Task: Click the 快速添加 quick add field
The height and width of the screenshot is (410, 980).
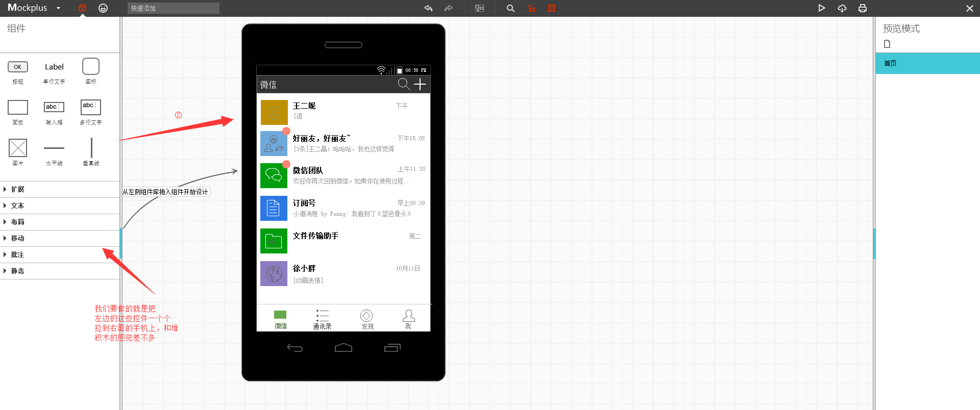Action: click(x=173, y=8)
